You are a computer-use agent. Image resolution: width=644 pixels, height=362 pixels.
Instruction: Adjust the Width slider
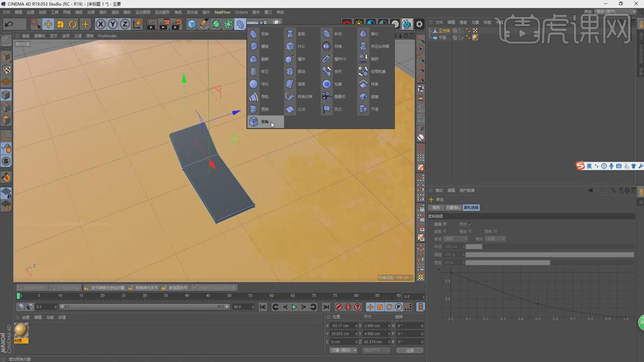click(550, 263)
